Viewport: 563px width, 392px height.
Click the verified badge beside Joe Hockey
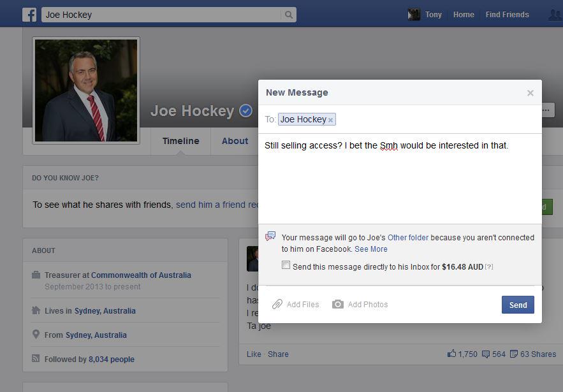pos(246,110)
